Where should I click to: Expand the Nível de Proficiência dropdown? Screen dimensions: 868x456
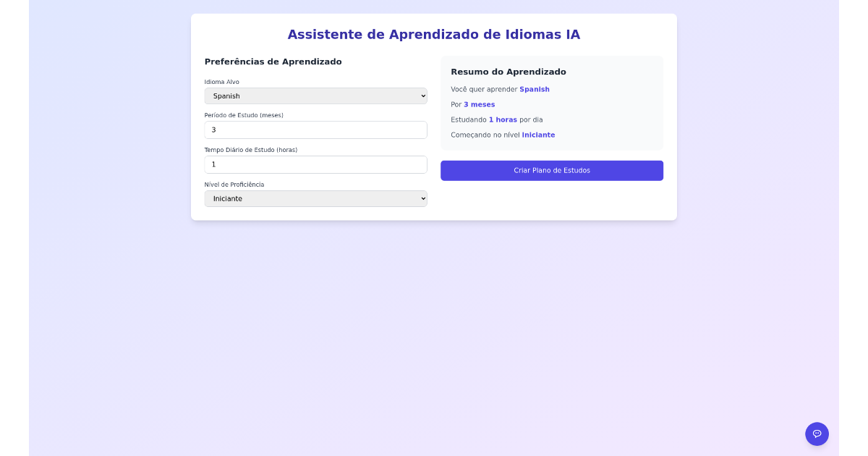315,198
